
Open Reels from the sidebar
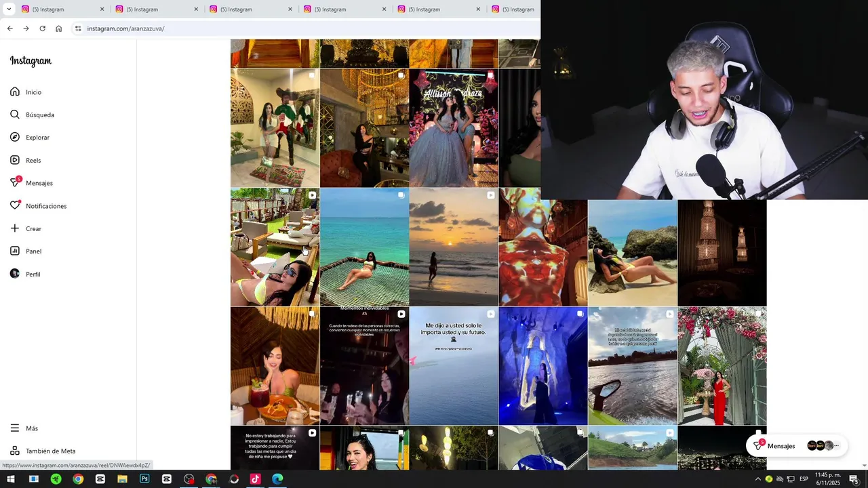tap(26, 161)
